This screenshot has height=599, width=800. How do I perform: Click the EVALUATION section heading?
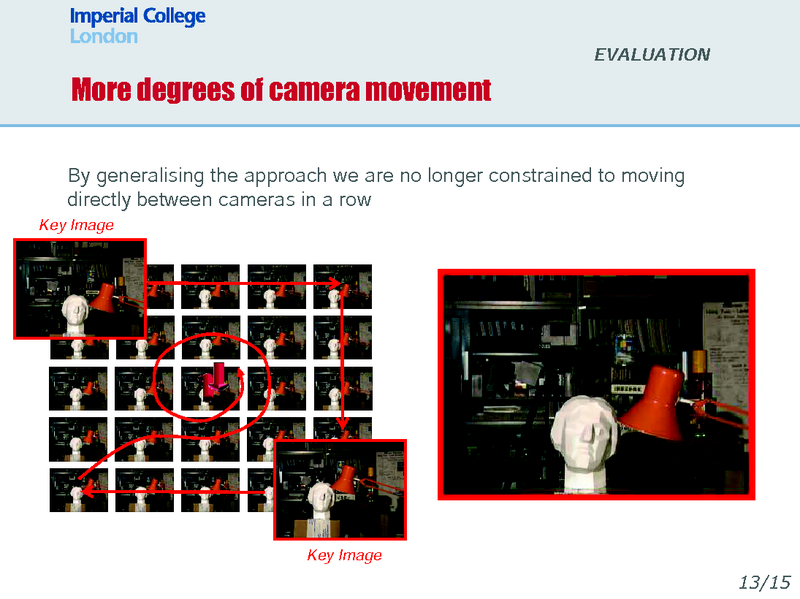pos(651,54)
